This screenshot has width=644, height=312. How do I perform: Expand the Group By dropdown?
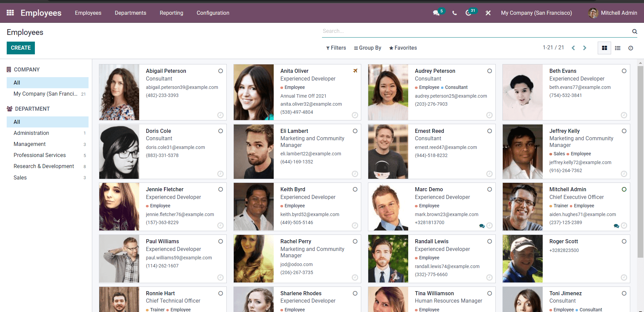368,48
